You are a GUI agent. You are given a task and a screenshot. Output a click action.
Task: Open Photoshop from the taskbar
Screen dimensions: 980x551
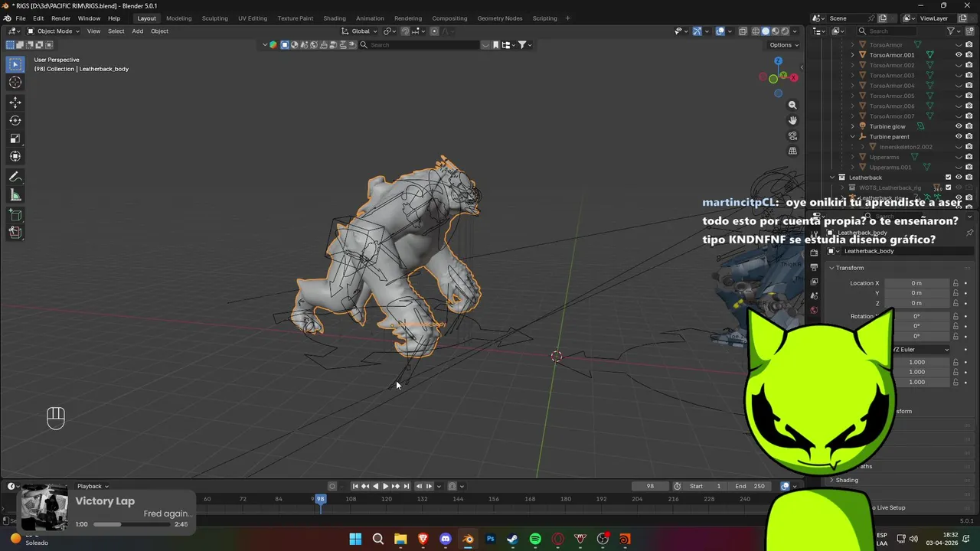pos(491,540)
